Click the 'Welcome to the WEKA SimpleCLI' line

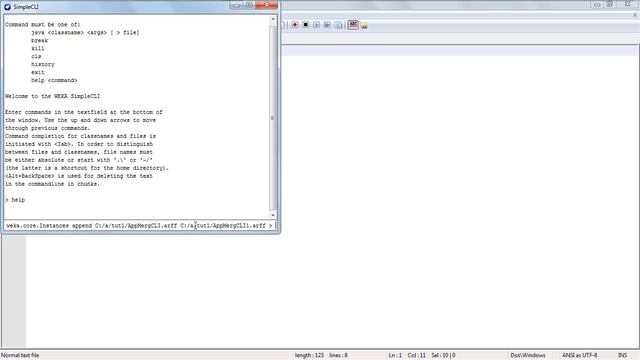[52, 96]
